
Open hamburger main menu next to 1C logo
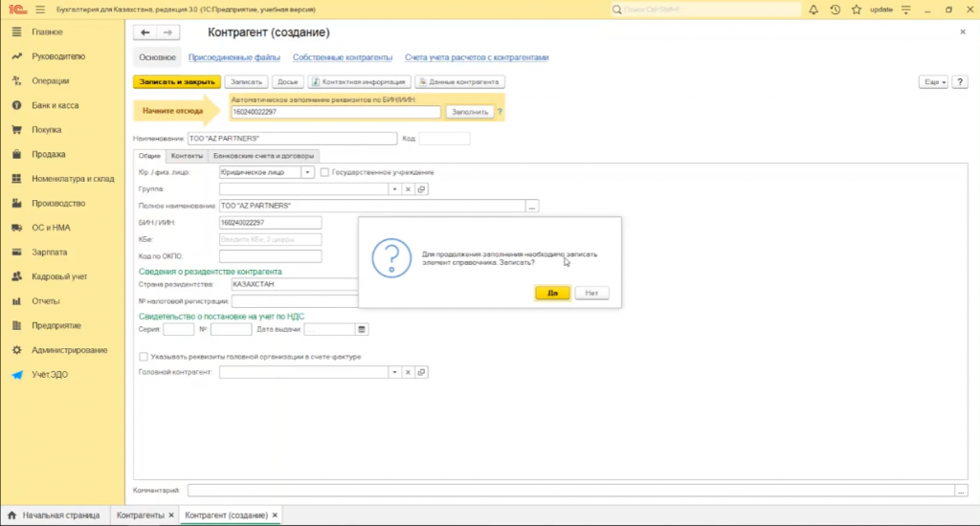point(39,9)
